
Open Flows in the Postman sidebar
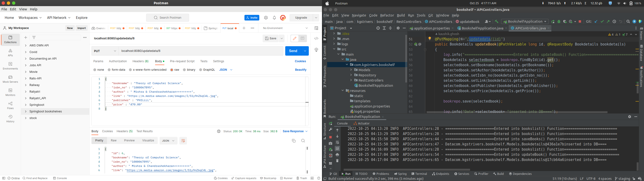point(10,106)
